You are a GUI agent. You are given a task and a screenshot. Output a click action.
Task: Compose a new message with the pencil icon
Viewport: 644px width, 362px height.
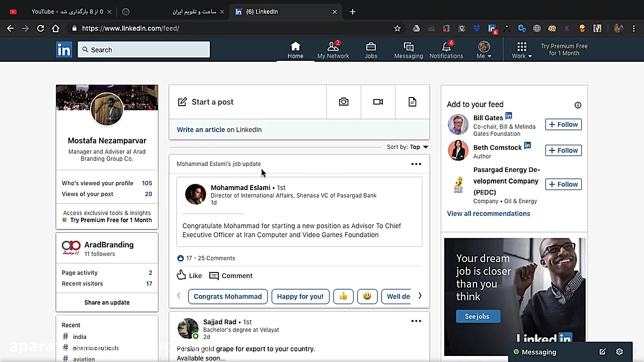click(602, 352)
